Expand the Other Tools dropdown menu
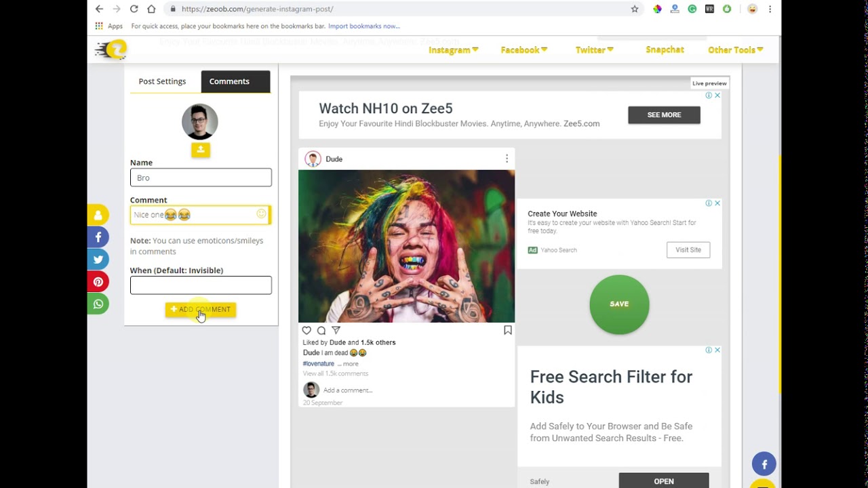The height and width of the screenshot is (488, 868). [x=735, y=49]
